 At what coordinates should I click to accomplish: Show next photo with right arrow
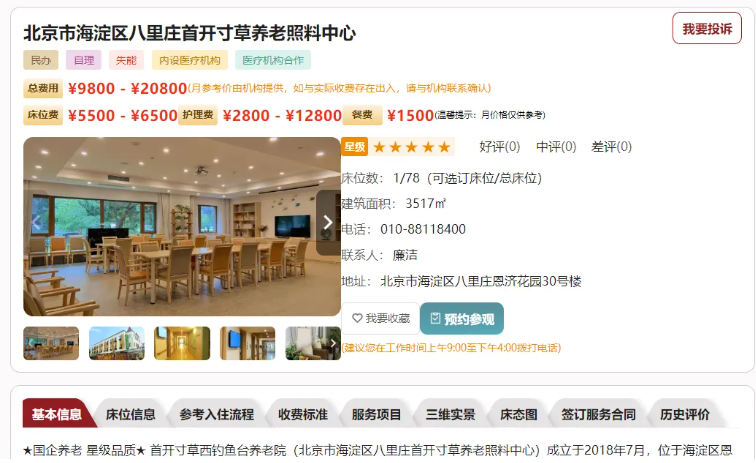pyautogui.click(x=328, y=222)
